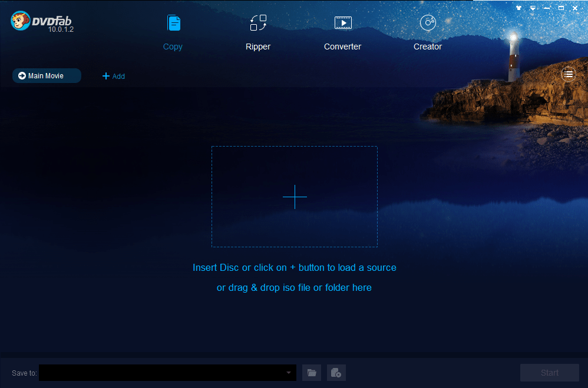Add a new source with + Add
588x388 pixels.
(113, 75)
